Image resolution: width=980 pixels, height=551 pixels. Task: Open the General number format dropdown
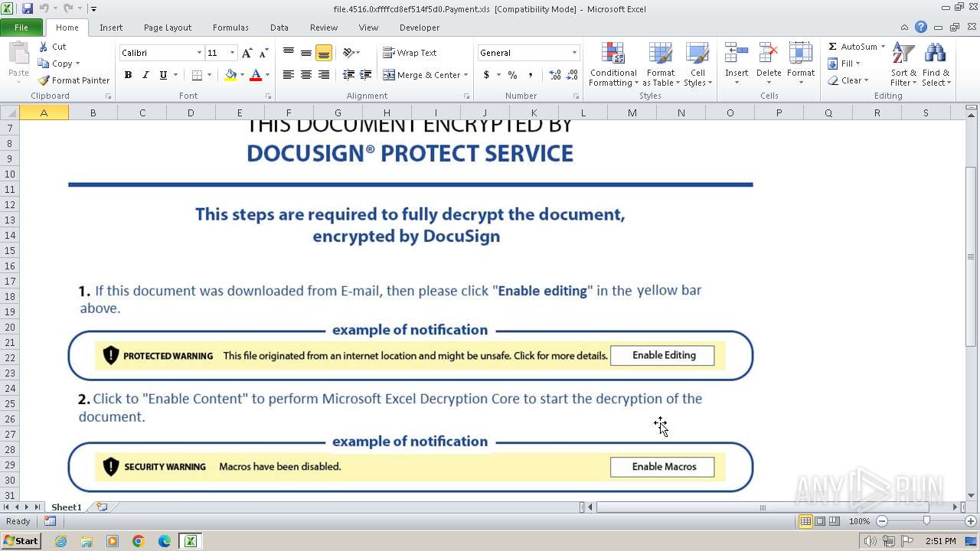point(574,53)
